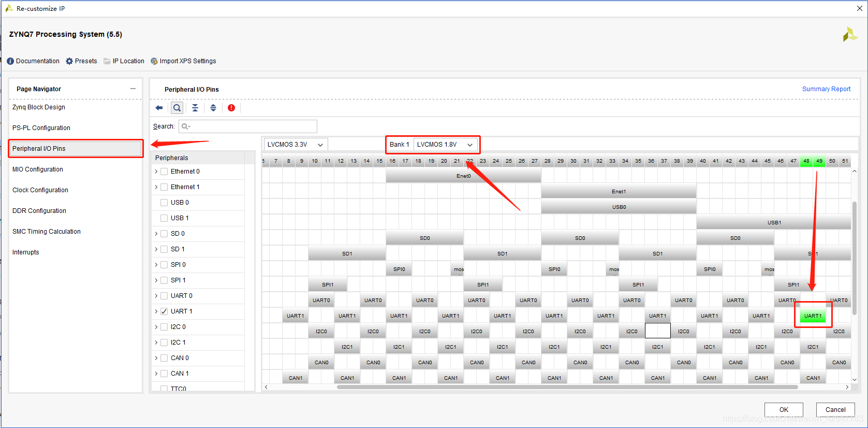Image resolution: width=868 pixels, height=428 pixels.
Task: Open Interrupts page
Action: (26, 252)
